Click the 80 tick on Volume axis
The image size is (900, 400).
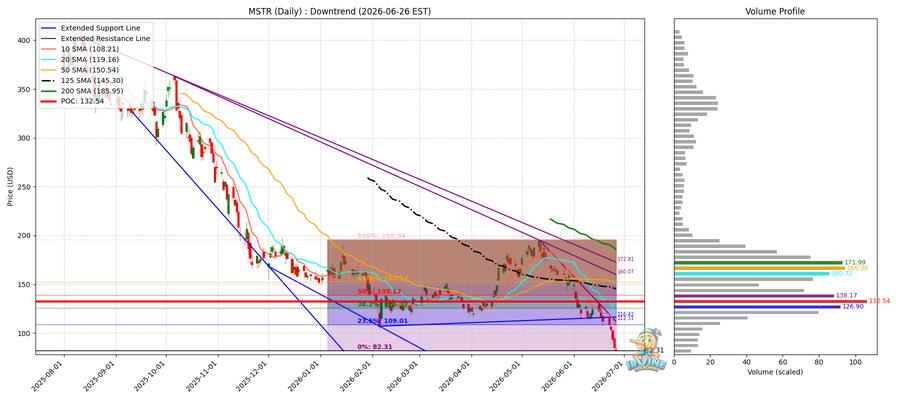pos(819,362)
